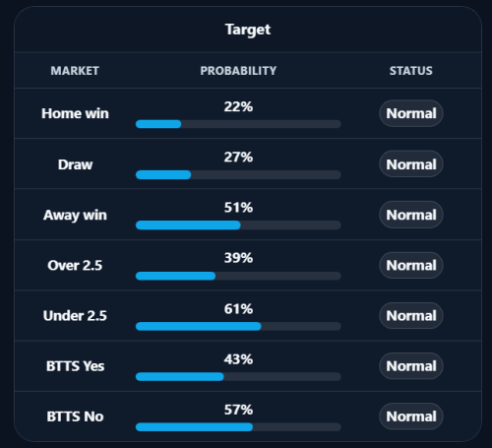492x448 pixels.
Task: Click the PROBABILITY column header
Action: pos(238,71)
